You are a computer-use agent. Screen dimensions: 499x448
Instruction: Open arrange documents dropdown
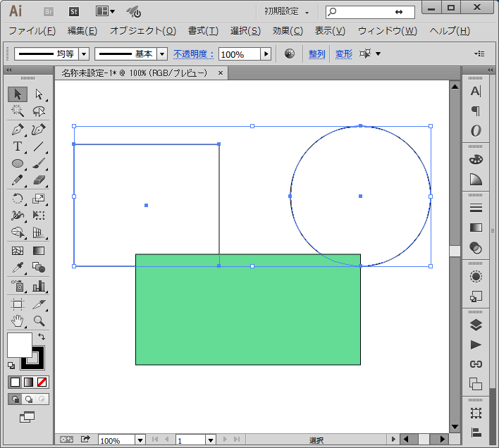pos(105,12)
